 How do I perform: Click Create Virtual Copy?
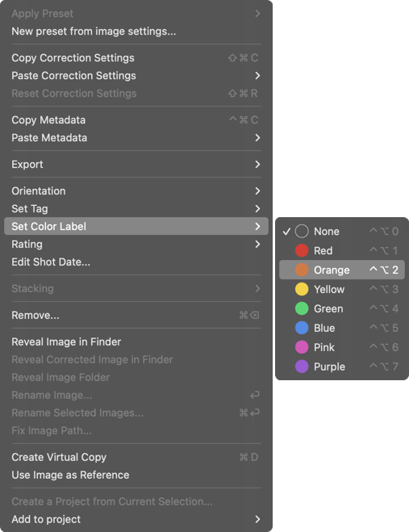[136, 458]
